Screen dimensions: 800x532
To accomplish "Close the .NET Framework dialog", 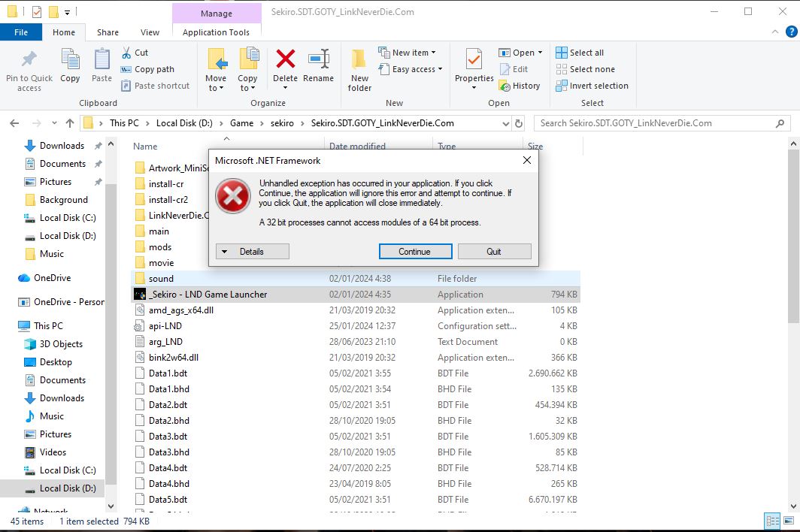I will click(527, 160).
